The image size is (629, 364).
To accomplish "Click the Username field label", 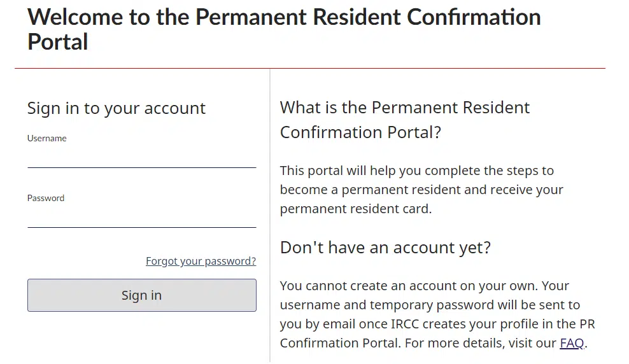I will [x=46, y=138].
